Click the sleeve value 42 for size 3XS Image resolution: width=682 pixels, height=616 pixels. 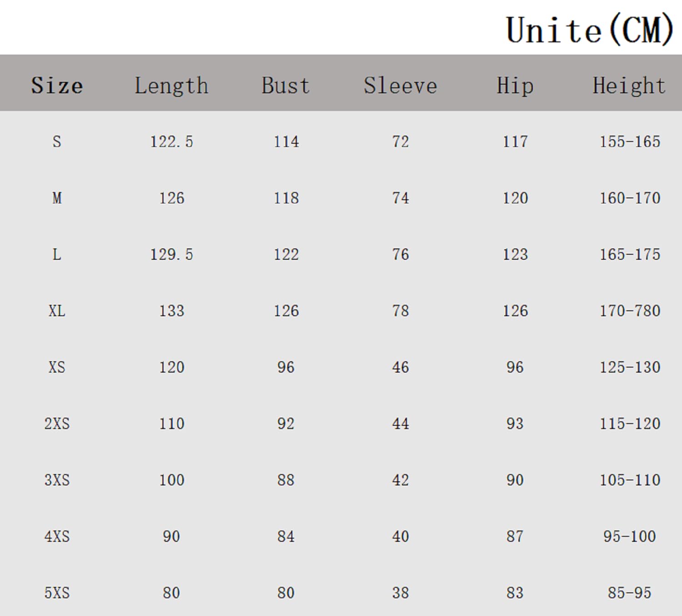(401, 480)
